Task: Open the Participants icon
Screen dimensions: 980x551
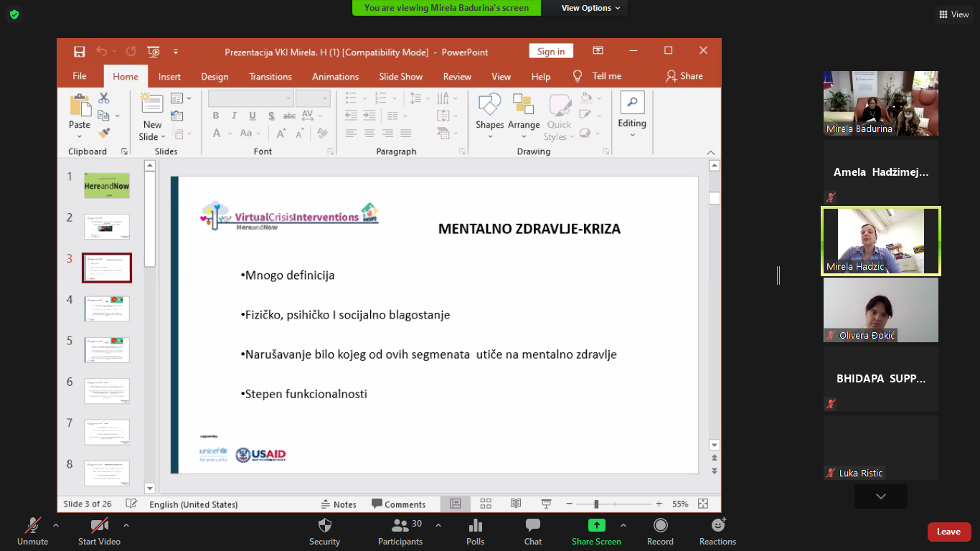Action: 400,526
